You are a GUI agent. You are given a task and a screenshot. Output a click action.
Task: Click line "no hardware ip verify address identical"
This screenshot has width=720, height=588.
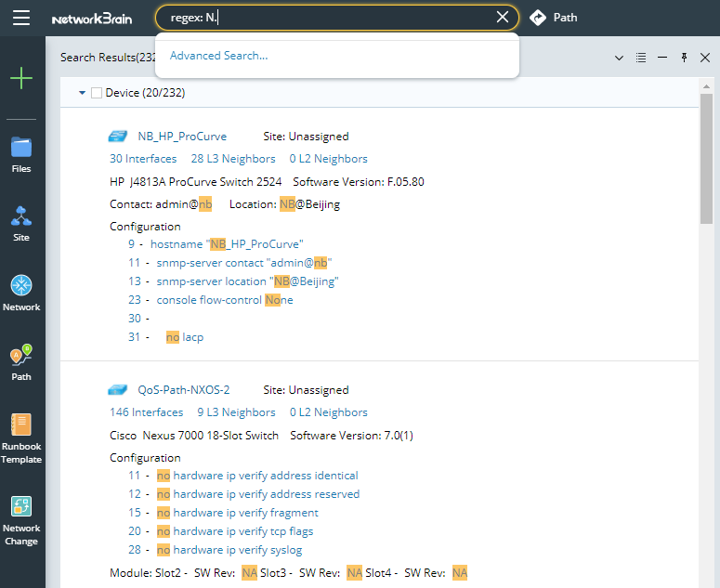pyautogui.click(x=257, y=476)
